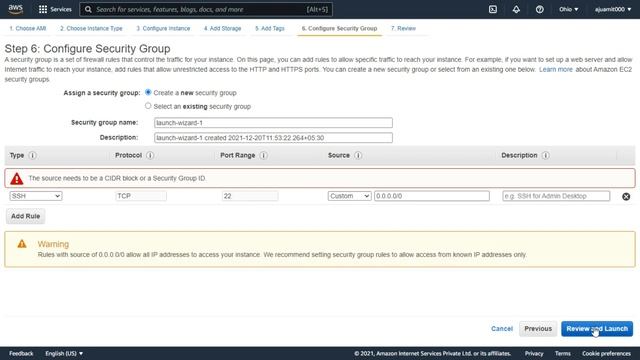
Task: Open the Privacy footer link
Action: coord(534,353)
